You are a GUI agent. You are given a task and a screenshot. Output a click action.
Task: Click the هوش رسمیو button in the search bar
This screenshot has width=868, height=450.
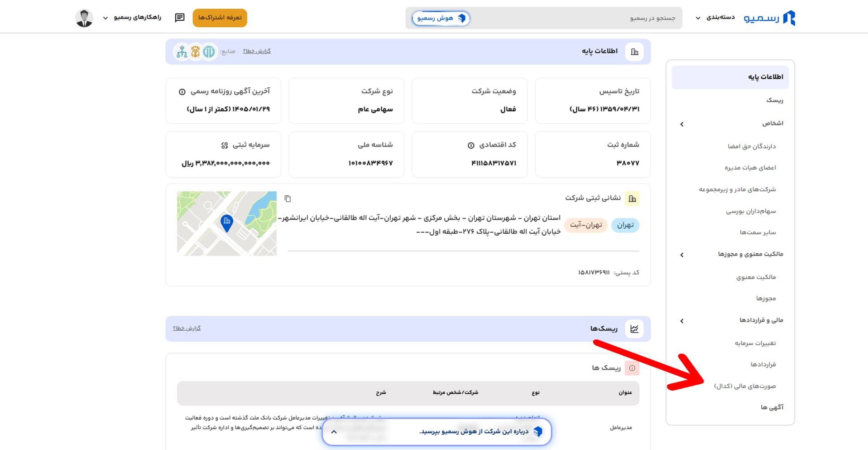[x=441, y=18]
